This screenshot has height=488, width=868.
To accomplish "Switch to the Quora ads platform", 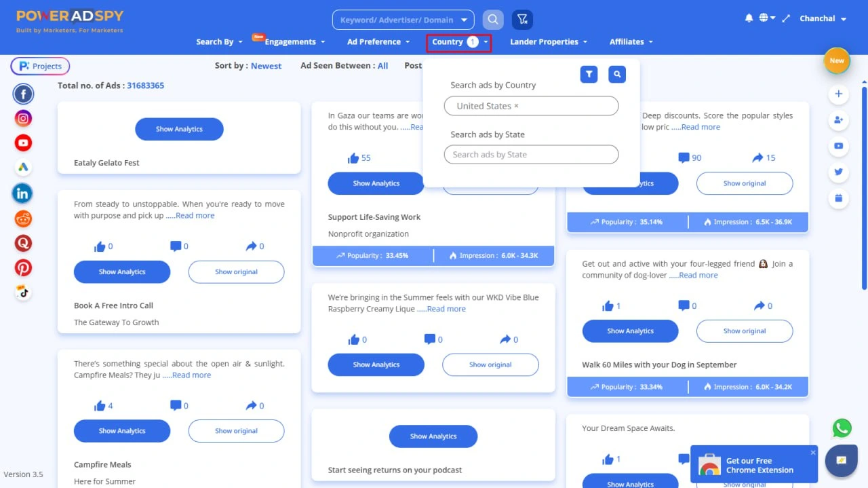I will [23, 243].
